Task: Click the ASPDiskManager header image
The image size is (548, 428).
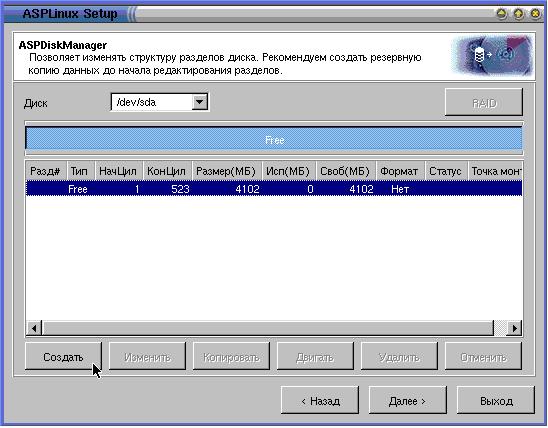Action: (x=492, y=55)
